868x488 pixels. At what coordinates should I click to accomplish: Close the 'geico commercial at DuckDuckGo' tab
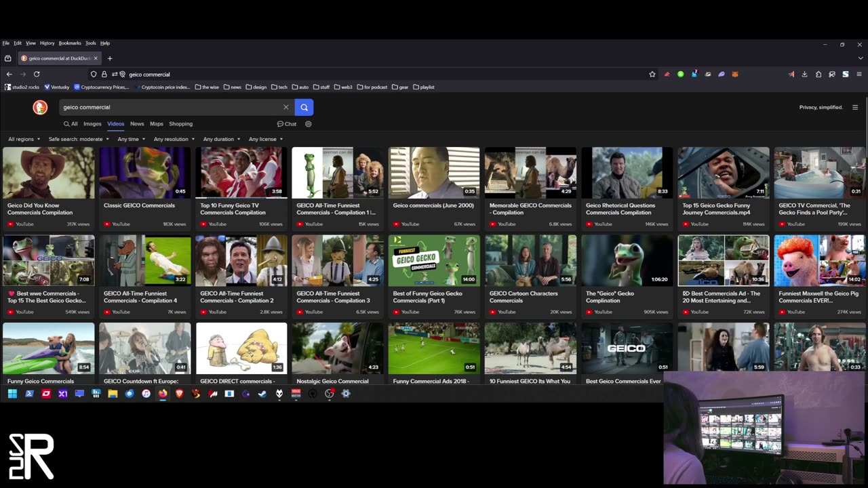pyautogui.click(x=96, y=58)
